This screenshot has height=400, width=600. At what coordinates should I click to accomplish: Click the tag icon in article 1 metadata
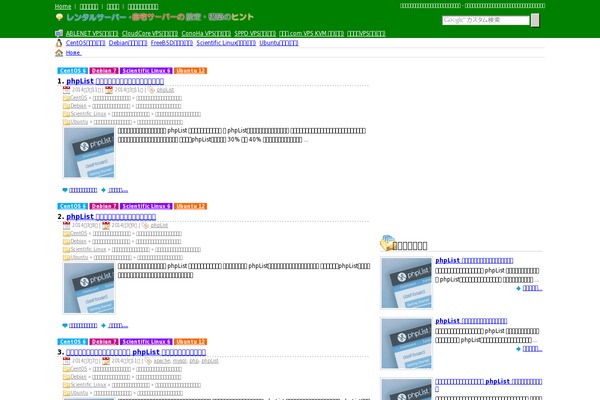151,90
